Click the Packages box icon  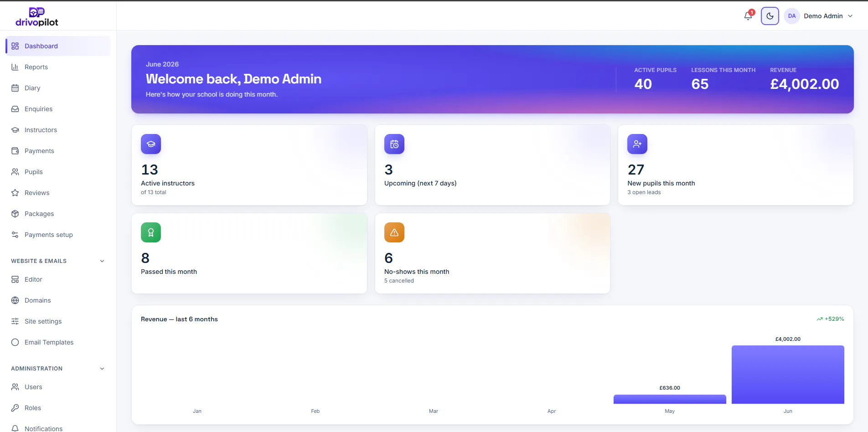point(15,214)
